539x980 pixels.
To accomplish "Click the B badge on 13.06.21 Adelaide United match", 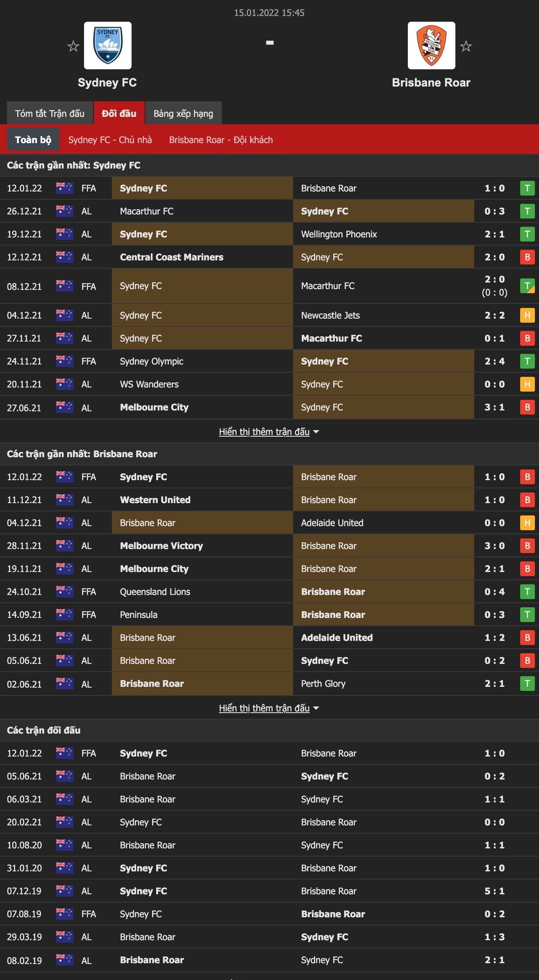I will [x=527, y=638].
